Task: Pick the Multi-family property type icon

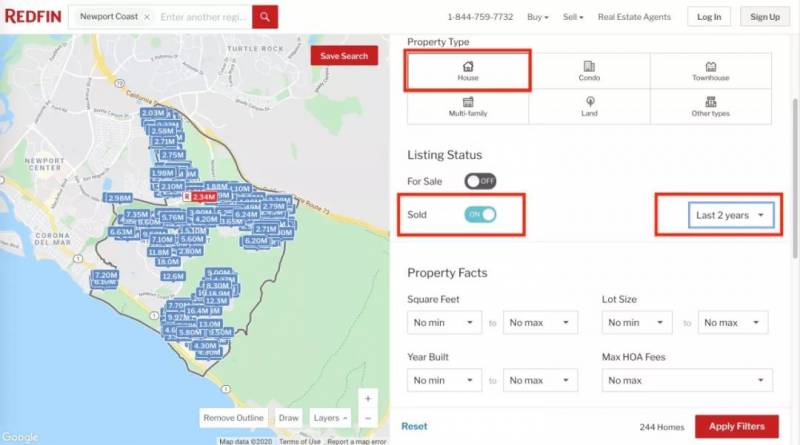Action: click(x=467, y=102)
